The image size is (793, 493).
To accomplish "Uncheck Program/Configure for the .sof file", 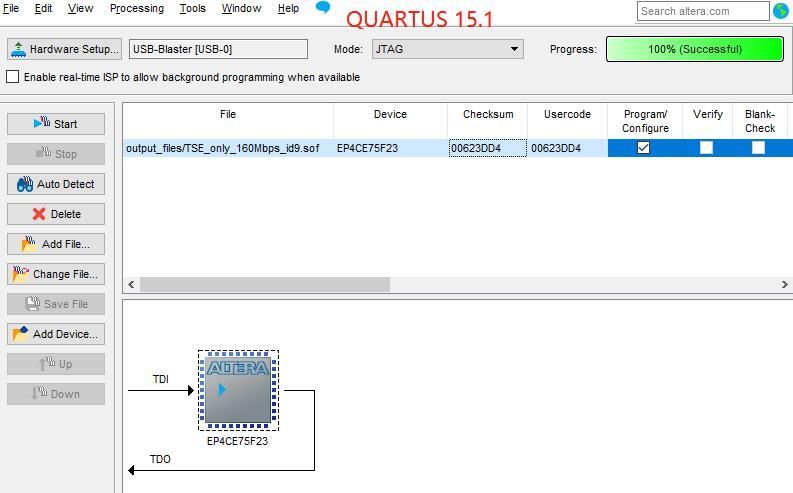I will [643, 148].
